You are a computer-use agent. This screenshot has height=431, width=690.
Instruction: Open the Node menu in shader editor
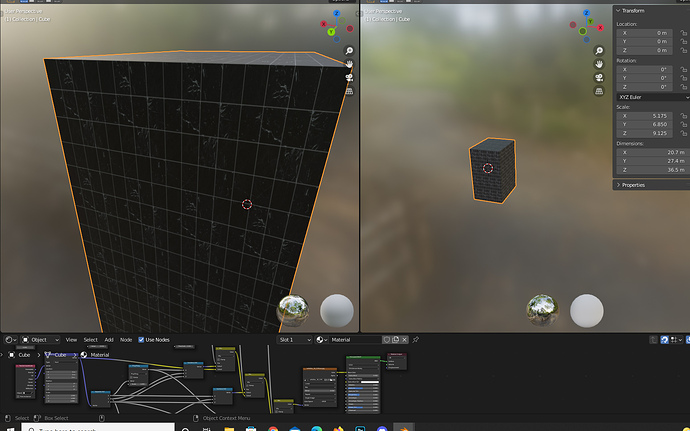[x=126, y=339]
